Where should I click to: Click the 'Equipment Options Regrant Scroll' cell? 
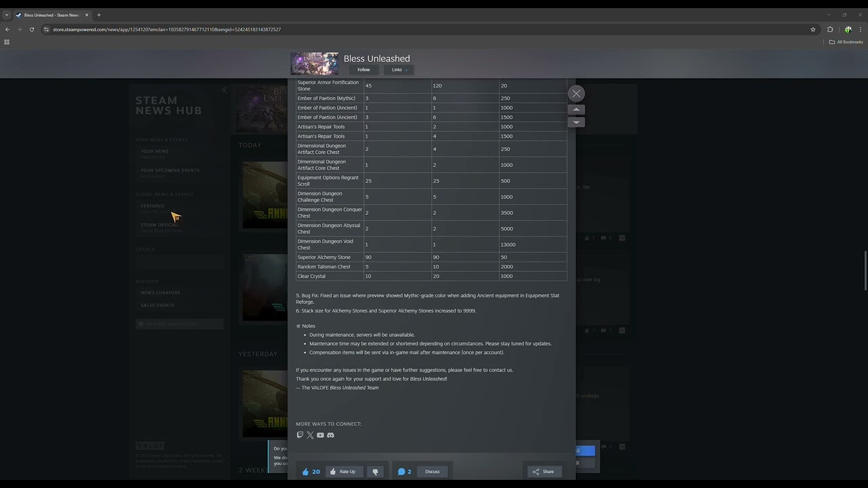point(330,181)
